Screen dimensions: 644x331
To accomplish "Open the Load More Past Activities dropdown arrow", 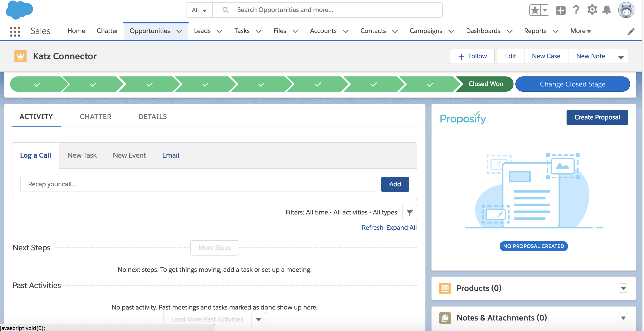I will [259, 319].
